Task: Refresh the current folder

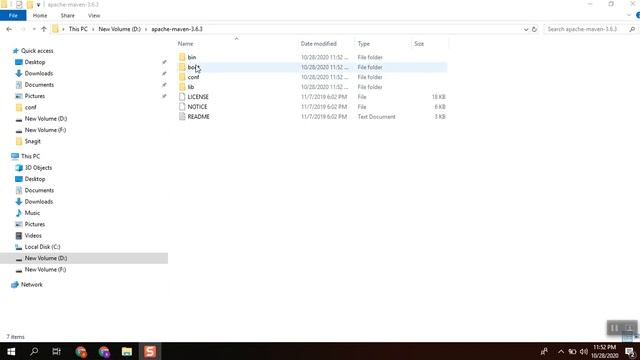Action: 534,29
